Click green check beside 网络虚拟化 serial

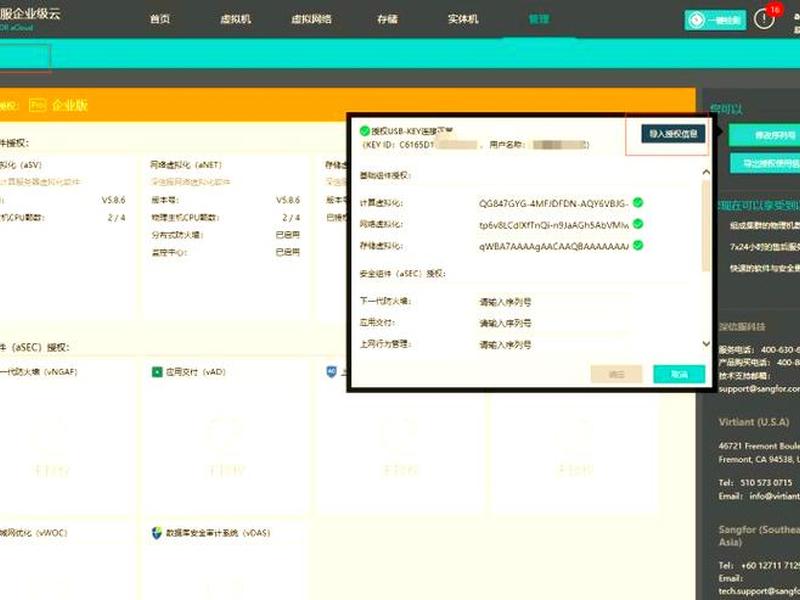point(638,224)
